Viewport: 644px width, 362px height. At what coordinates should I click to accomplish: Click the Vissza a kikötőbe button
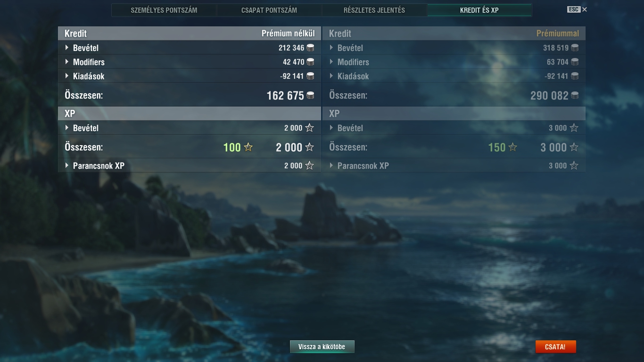click(322, 346)
